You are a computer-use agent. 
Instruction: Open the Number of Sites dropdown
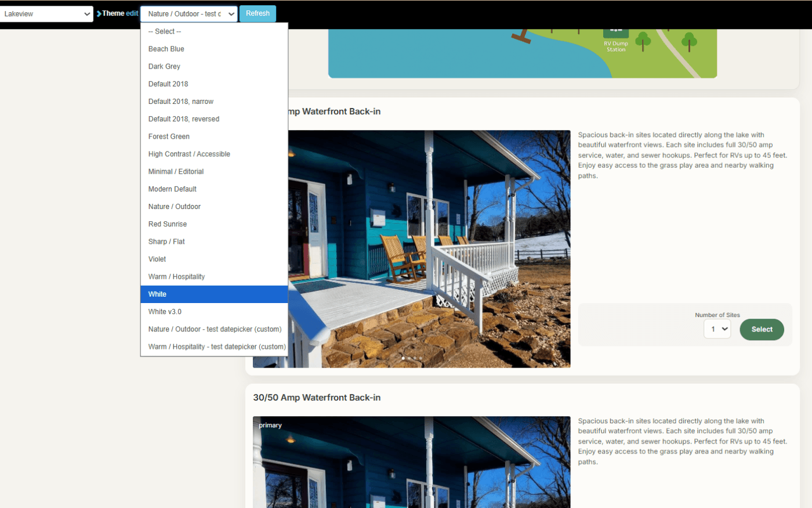[717, 329]
